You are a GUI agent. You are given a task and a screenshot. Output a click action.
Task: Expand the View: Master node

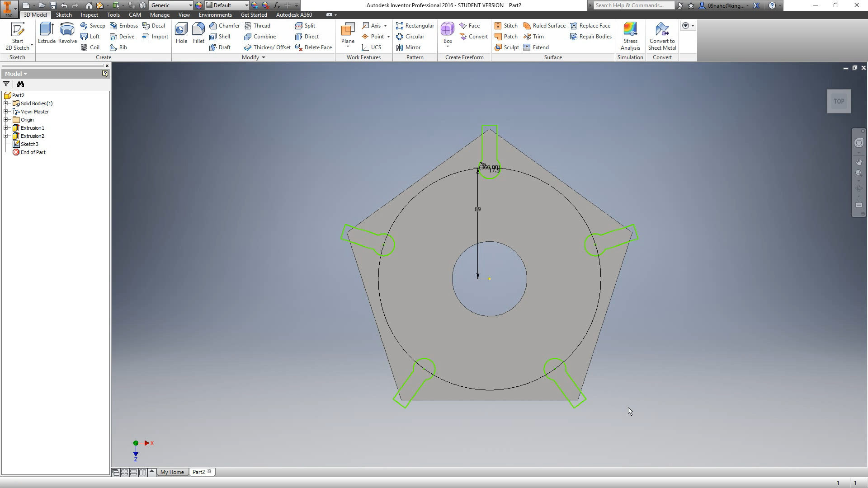pyautogui.click(x=6, y=112)
